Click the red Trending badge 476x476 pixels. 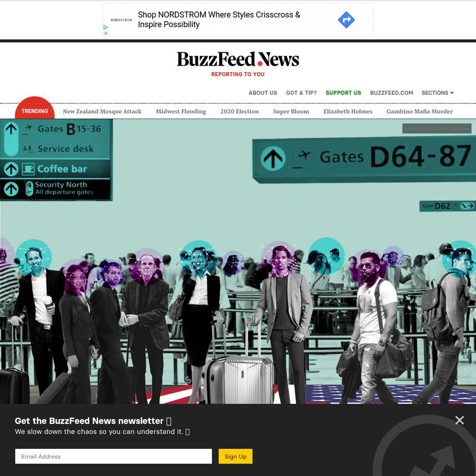pos(35,109)
